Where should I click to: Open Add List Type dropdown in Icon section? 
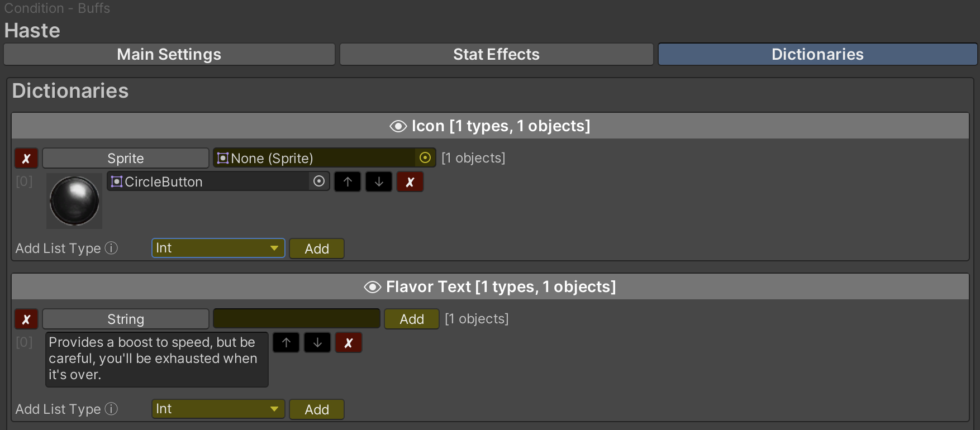pyautogui.click(x=218, y=248)
